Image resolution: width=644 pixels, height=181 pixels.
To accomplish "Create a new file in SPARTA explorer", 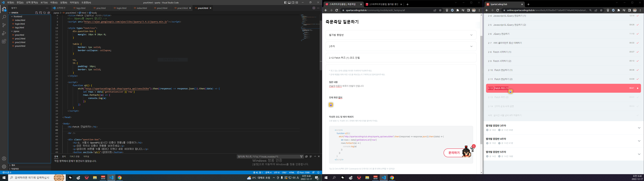I will click(37, 13).
